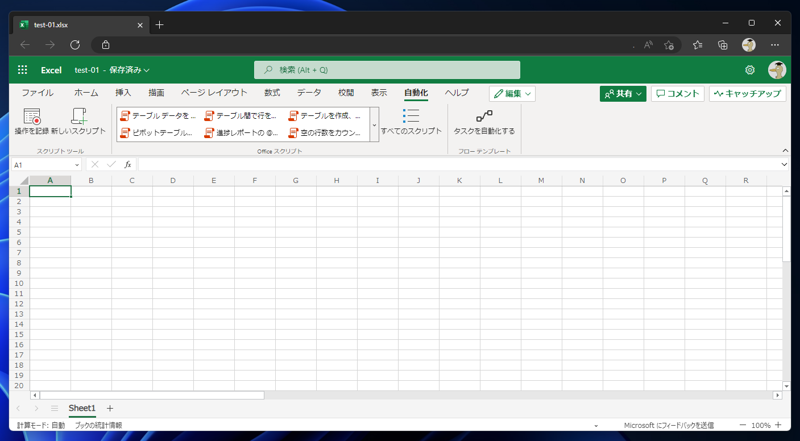The image size is (800, 441).
Task: Select the Sheet1 tab
Action: 82,408
